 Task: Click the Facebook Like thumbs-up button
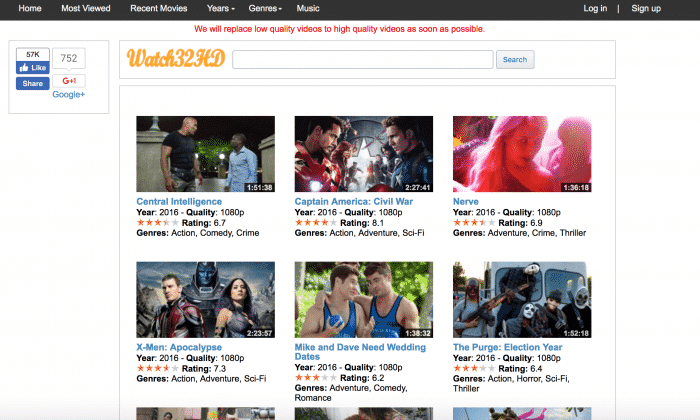[x=33, y=68]
